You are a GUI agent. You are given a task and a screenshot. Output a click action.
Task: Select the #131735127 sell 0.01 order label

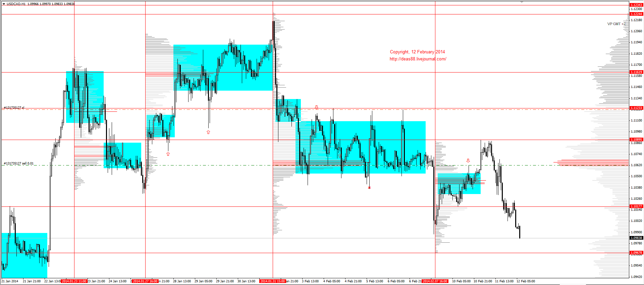coord(18,163)
